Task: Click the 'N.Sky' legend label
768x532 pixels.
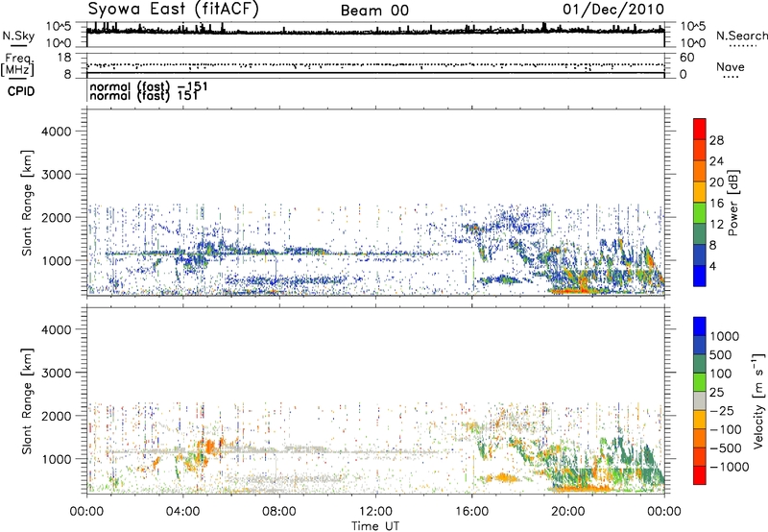Action: click(x=18, y=36)
